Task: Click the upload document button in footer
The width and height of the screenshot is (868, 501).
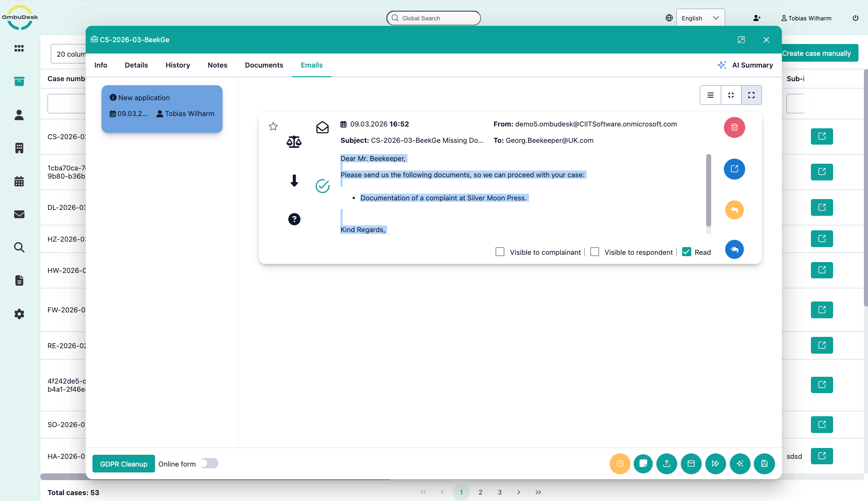Action: pos(667,463)
